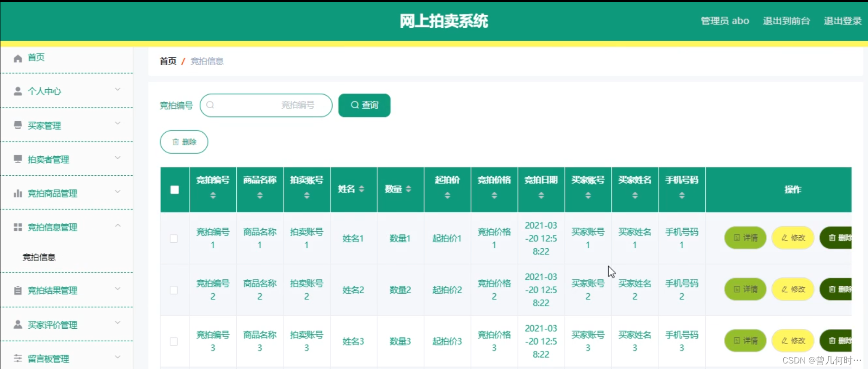This screenshot has height=369, width=868.
Task: Open 详情 for 竞拍编号3 row
Action: click(745, 340)
